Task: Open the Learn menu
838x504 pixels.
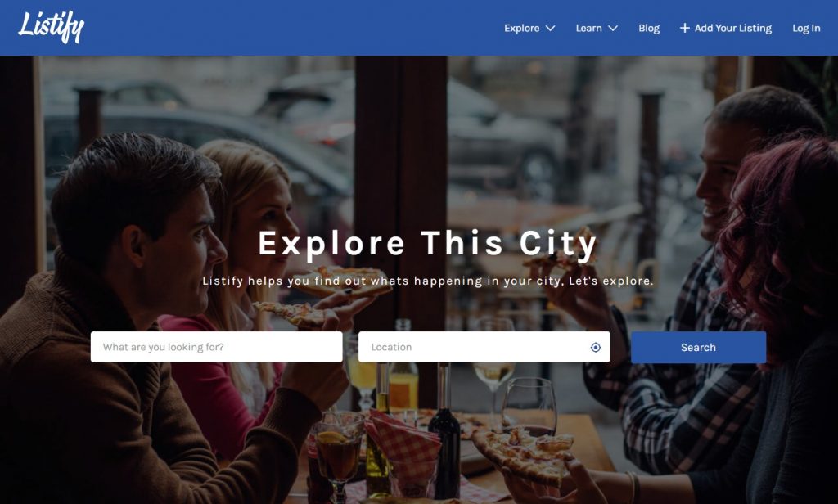Action: coord(597,29)
